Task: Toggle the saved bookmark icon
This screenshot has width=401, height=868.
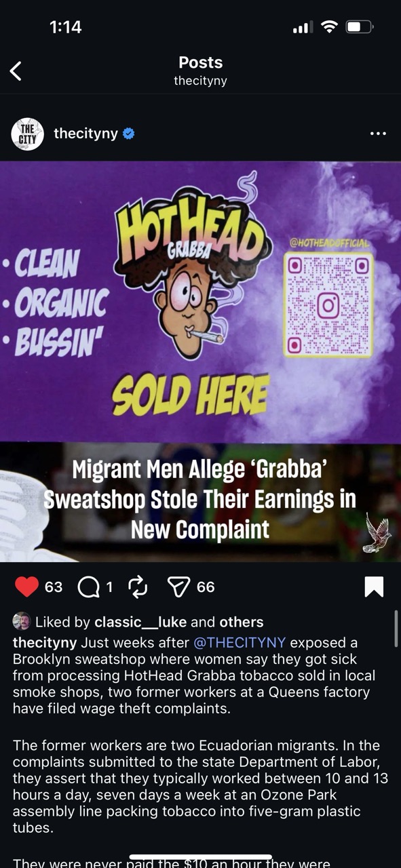Action: click(374, 587)
